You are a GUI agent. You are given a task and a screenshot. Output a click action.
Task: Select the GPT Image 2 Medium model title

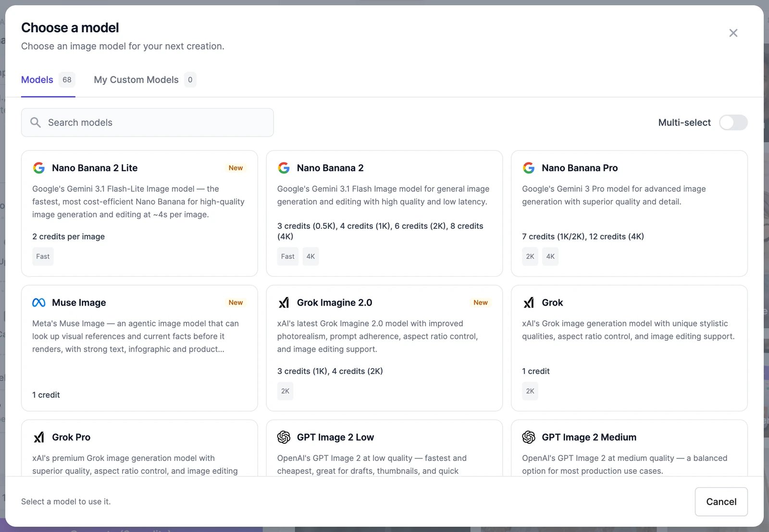click(589, 437)
